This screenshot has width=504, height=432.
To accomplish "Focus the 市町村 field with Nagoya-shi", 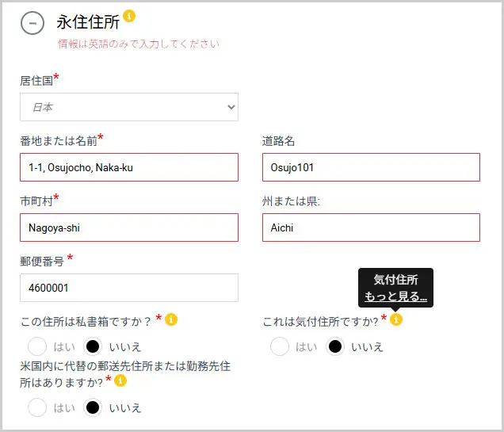I will point(128,227).
